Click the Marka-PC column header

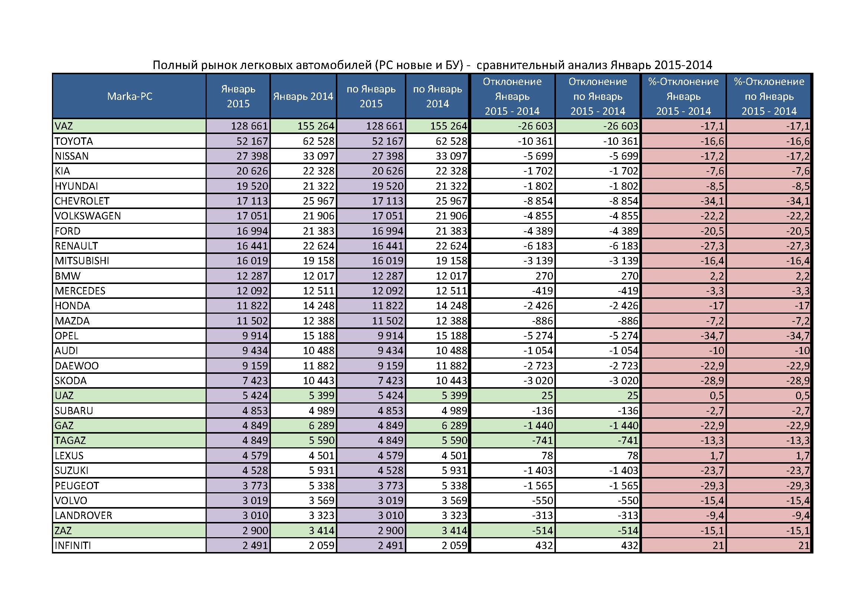click(x=129, y=96)
